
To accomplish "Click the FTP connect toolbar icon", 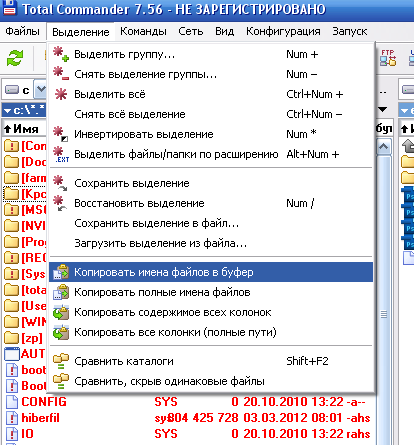I will [x=388, y=58].
